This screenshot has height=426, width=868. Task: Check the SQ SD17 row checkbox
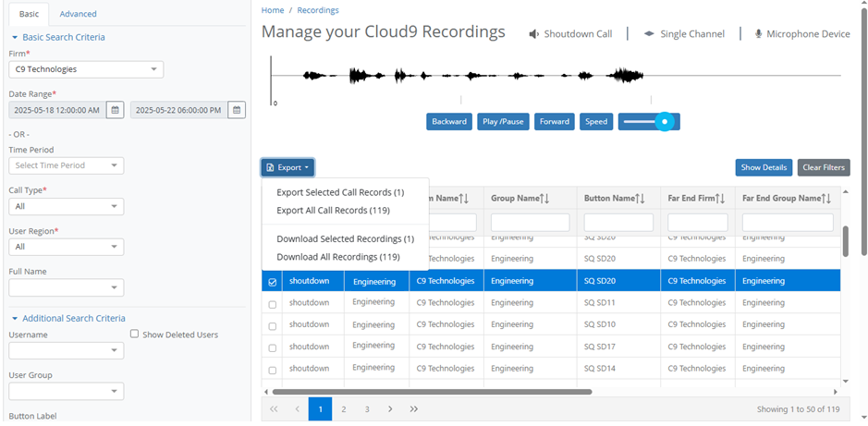(273, 348)
